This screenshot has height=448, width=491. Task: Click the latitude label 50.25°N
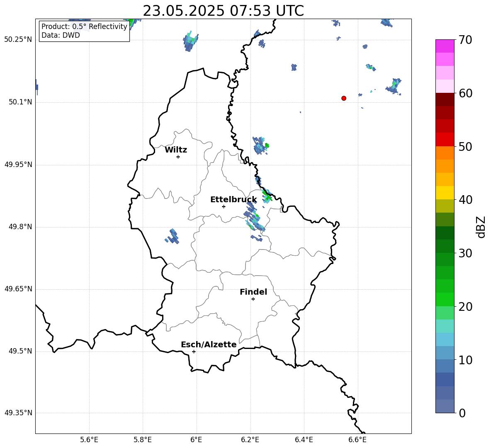(18, 40)
